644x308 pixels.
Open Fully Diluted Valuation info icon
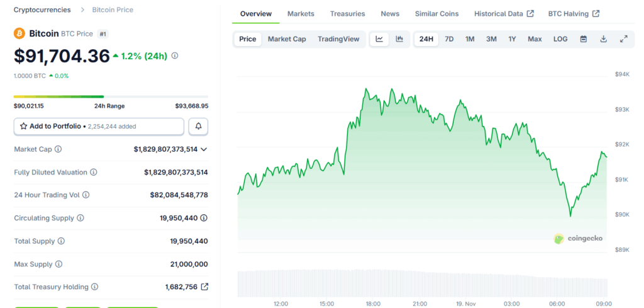point(94,173)
